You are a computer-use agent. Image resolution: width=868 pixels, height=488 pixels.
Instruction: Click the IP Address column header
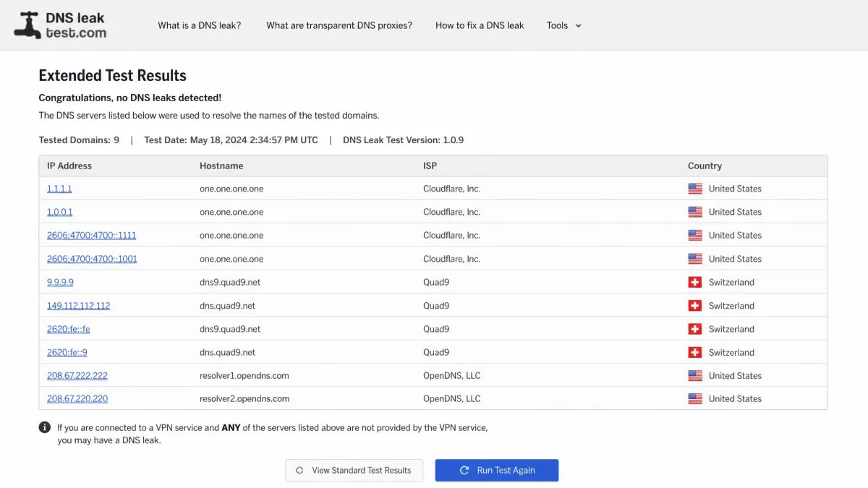[x=69, y=166]
